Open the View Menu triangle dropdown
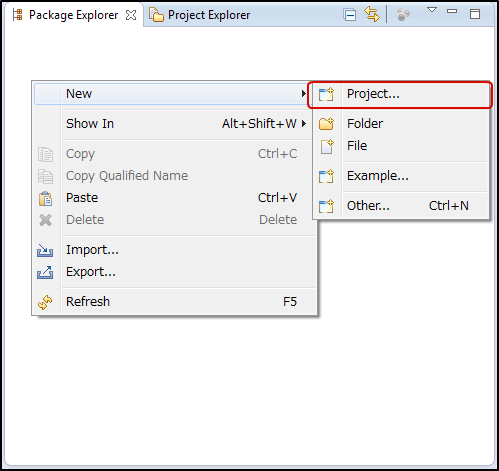The width and height of the screenshot is (499, 471). click(x=432, y=10)
